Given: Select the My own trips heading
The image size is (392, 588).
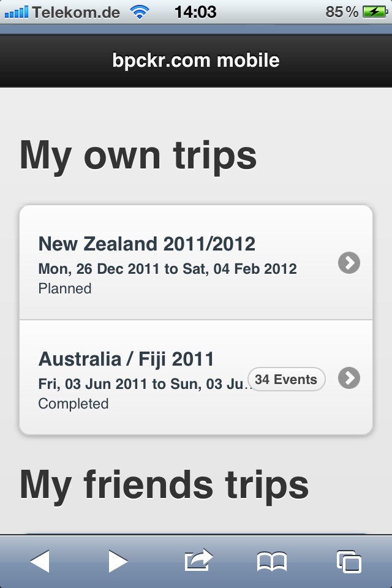Looking at the screenshot, I should pos(138,154).
